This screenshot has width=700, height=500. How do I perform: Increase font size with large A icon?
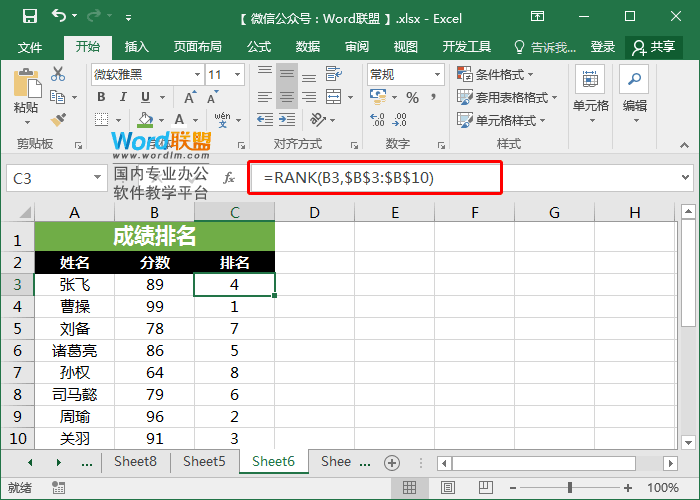[x=190, y=97]
